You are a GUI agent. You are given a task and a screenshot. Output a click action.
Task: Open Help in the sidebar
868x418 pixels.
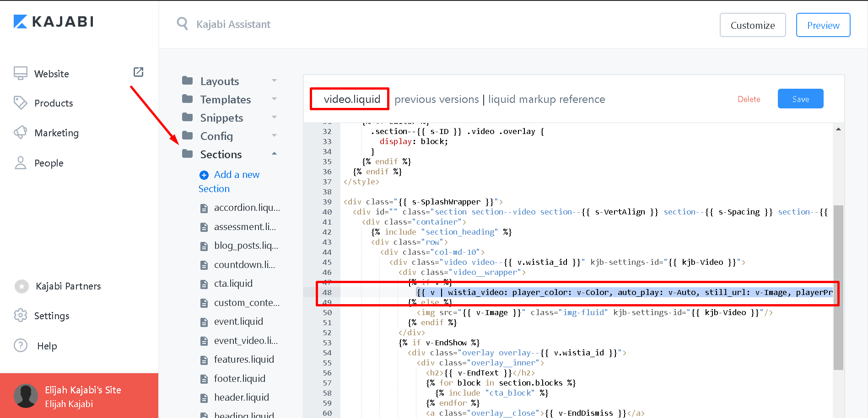(x=47, y=346)
